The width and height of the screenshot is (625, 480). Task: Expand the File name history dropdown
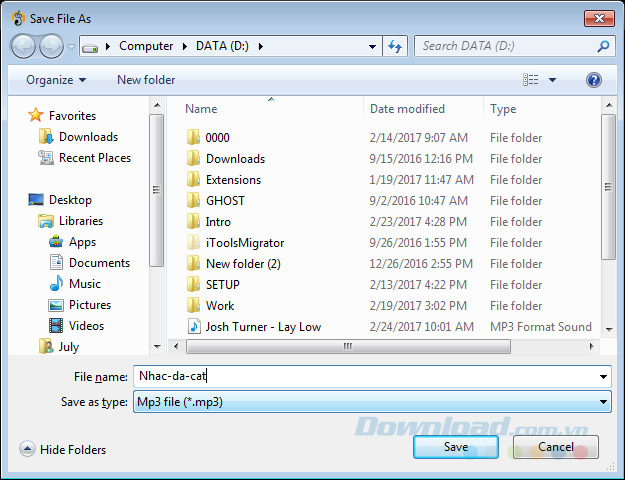coord(603,377)
